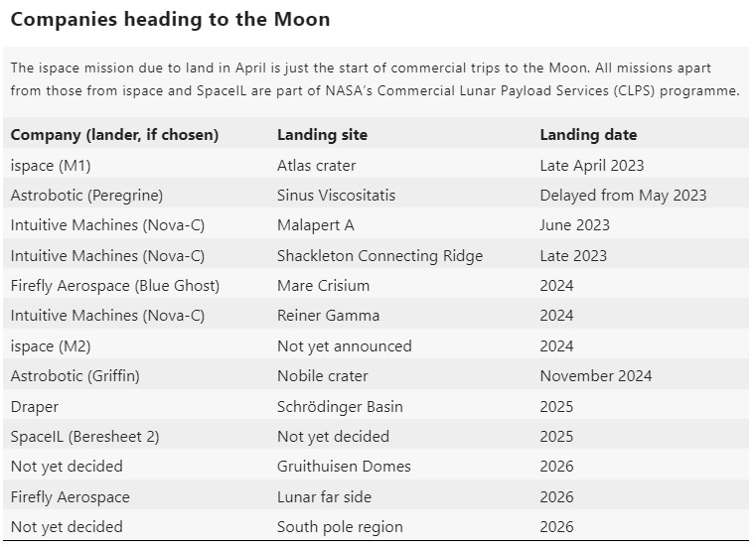Click the Firefly Aerospace (Blue Ghost) row

[114, 286]
